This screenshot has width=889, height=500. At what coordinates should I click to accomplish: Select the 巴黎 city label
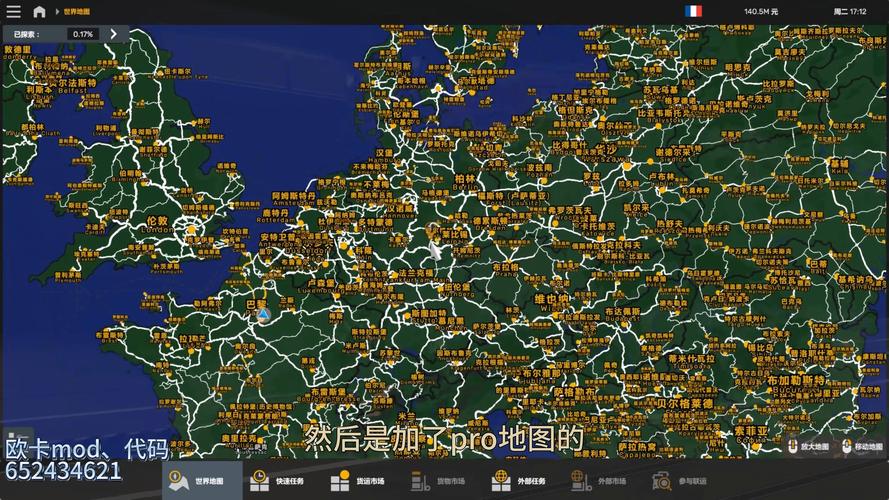[x=256, y=304]
